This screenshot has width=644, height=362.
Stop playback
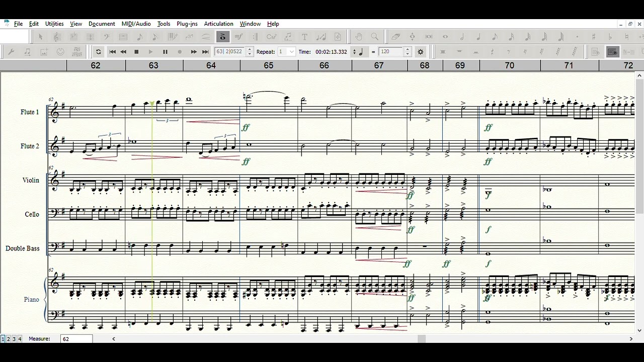tap(136, 52)
